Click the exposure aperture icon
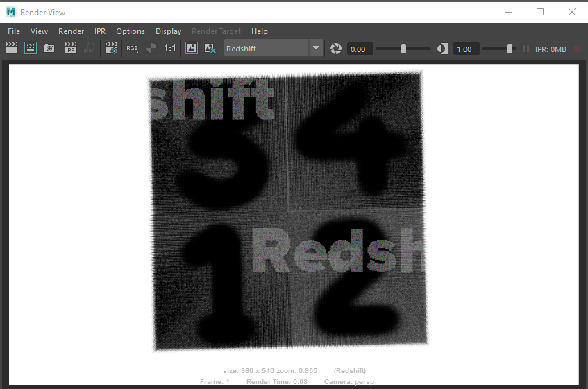The width and height of the screenshot is (588, 389). (336, 49)
